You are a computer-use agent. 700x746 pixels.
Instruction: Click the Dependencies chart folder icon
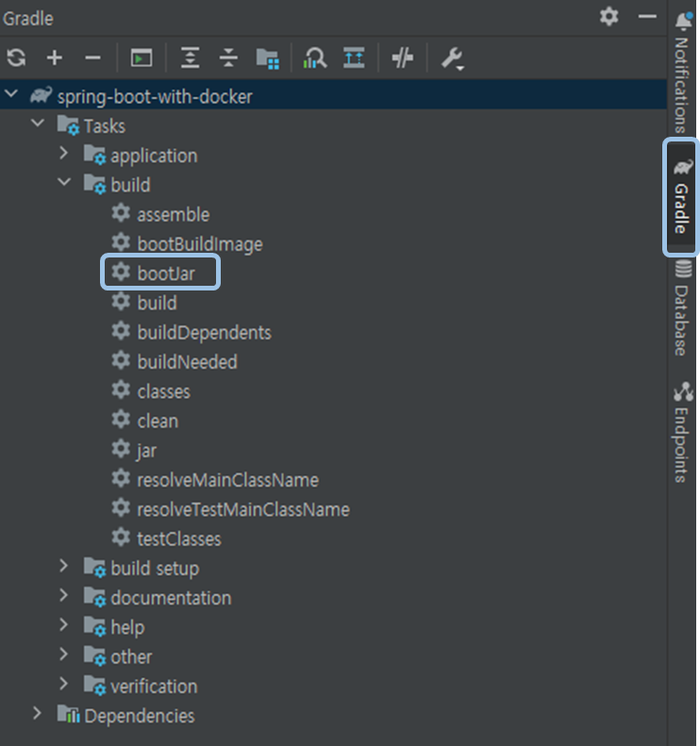point(69,714)
